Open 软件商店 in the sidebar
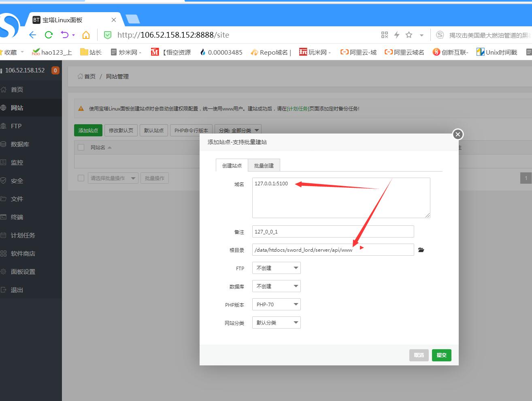532x401 pixels. (23, 254)
